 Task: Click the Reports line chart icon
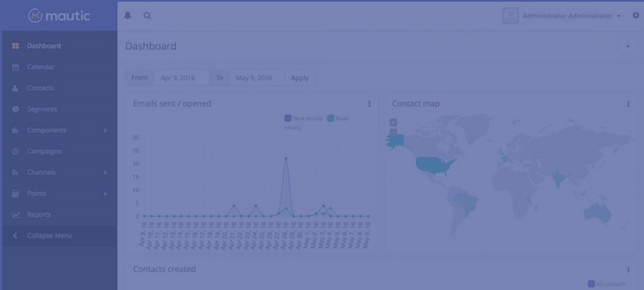pos(15,215)
